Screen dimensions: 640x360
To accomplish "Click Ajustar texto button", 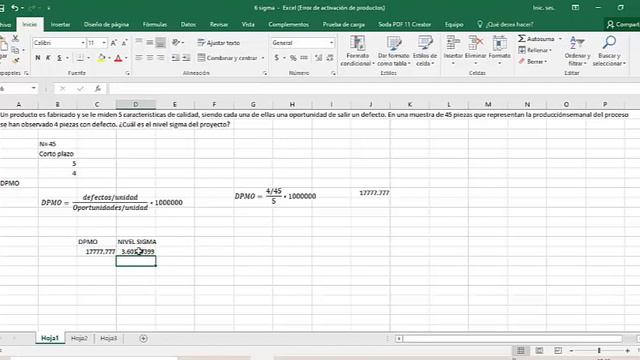I will (219, 43).
